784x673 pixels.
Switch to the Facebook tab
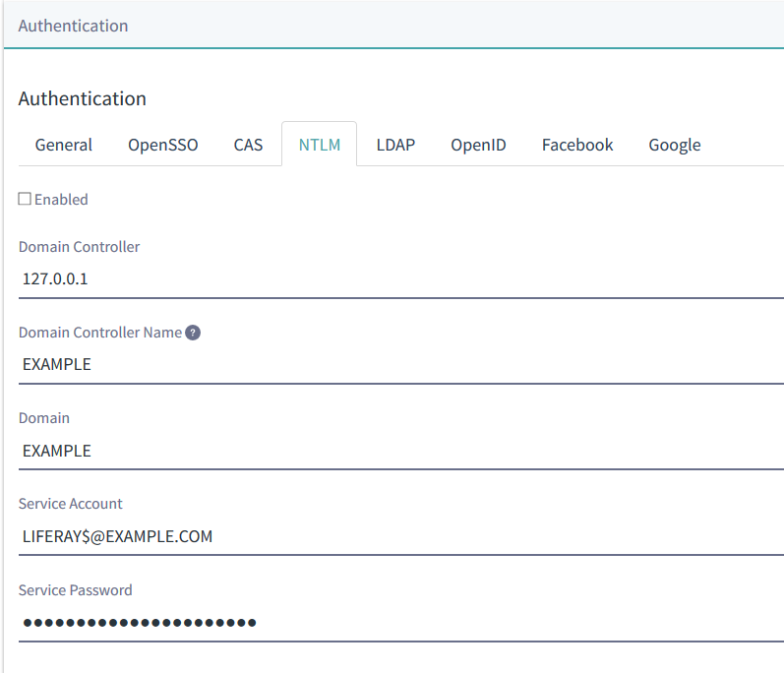pos(577,145)
